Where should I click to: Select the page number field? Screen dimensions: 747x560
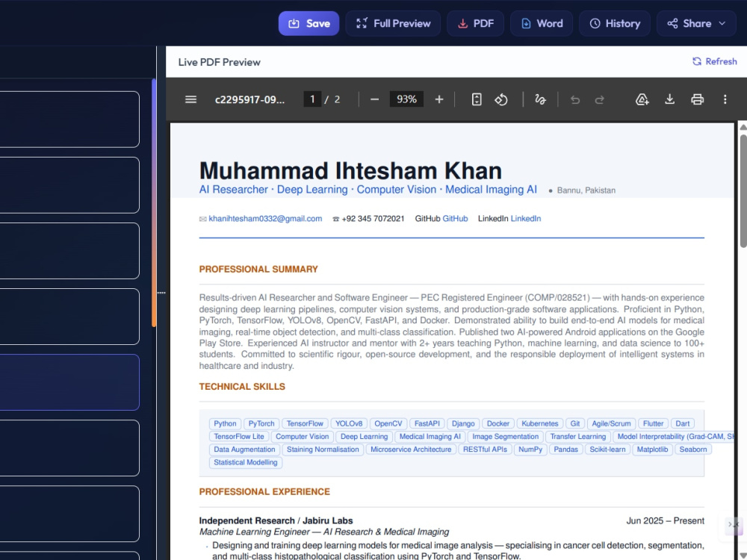pos(312,99)
